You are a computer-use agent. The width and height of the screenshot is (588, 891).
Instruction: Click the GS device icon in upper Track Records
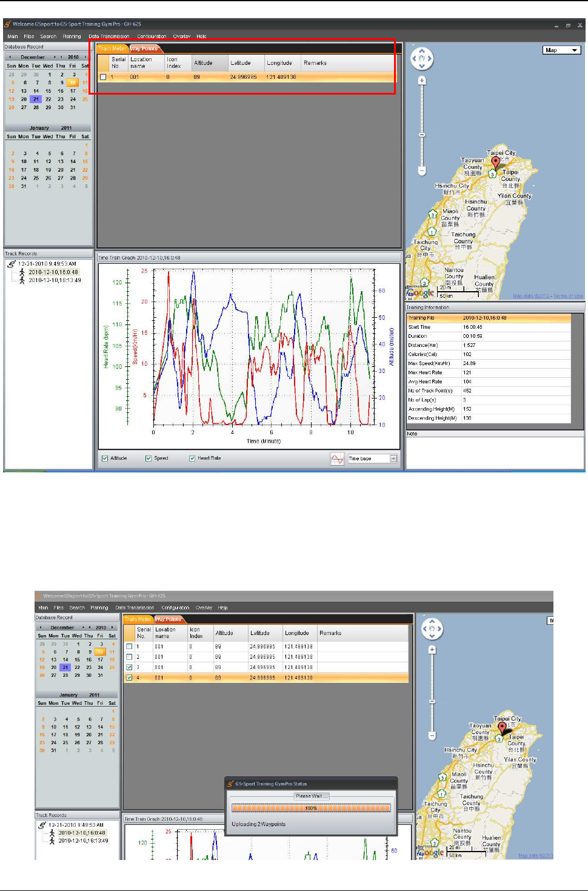click(12, 264)
